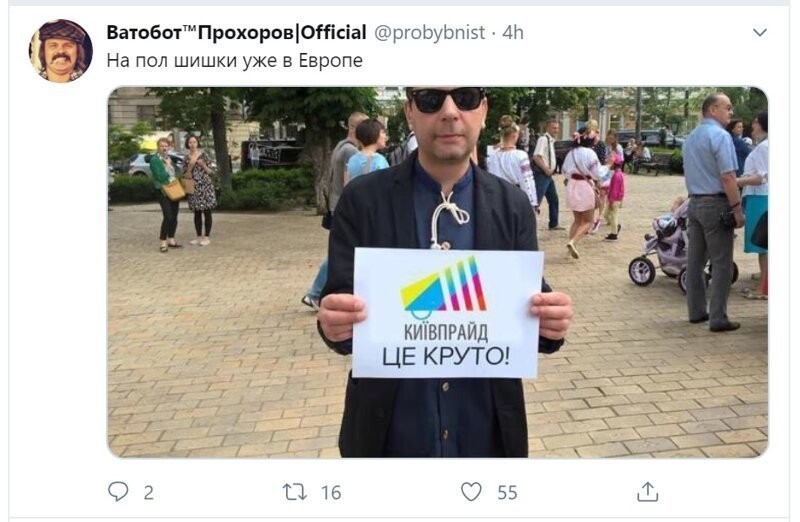Retweet this post using the arrows icon

click(x=294, y=491)
